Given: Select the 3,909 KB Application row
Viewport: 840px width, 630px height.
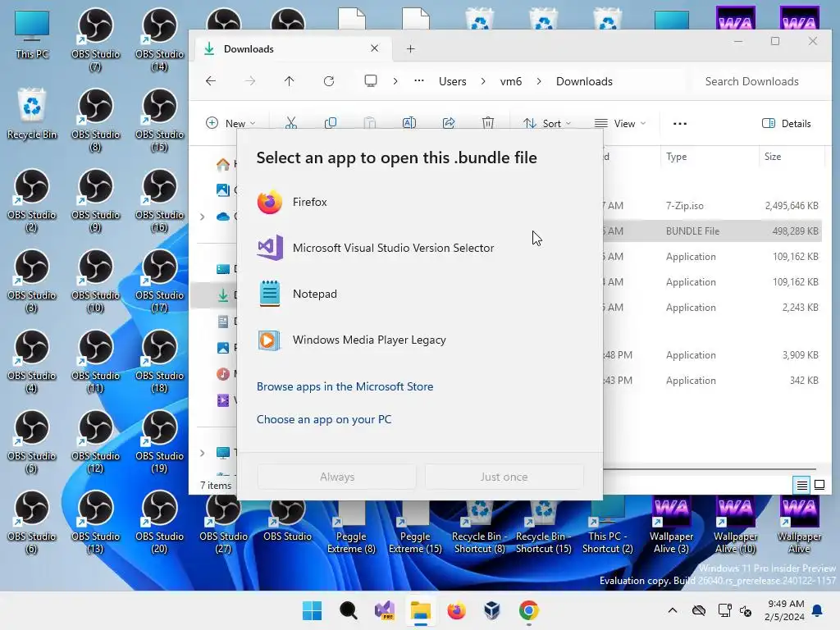Looking at the screenshot, I should point(711,355).
